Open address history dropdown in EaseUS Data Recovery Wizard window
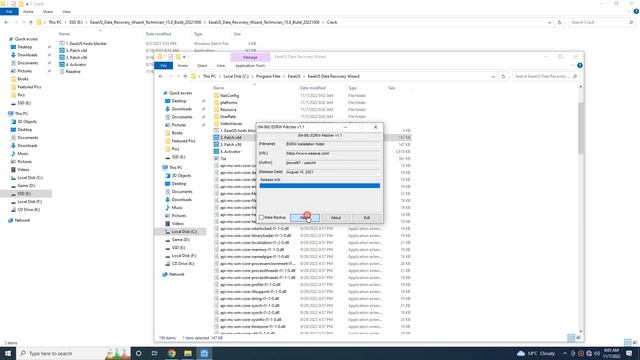 tap(493, 76)
